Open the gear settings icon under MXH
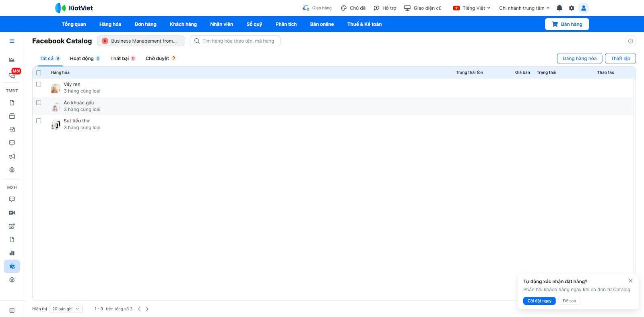 (x=12, y=280)
